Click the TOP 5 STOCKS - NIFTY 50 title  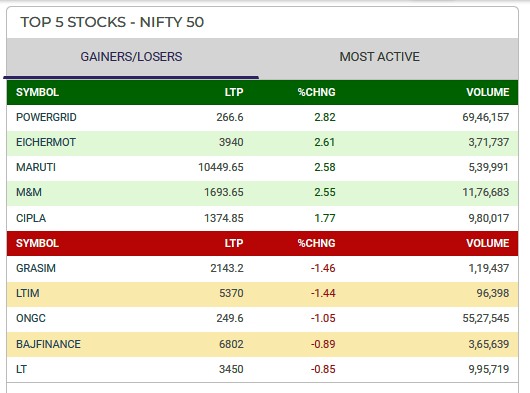pos(112,22)
